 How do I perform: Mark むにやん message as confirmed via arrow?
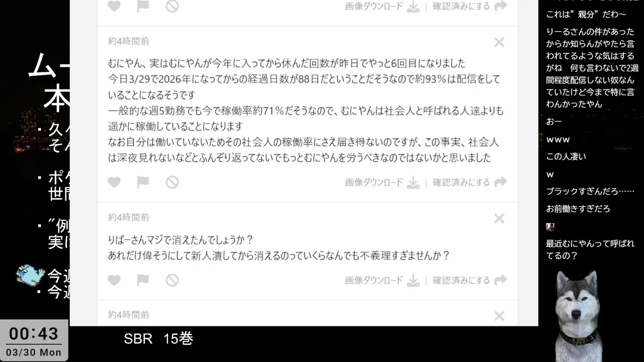point(500,183)
